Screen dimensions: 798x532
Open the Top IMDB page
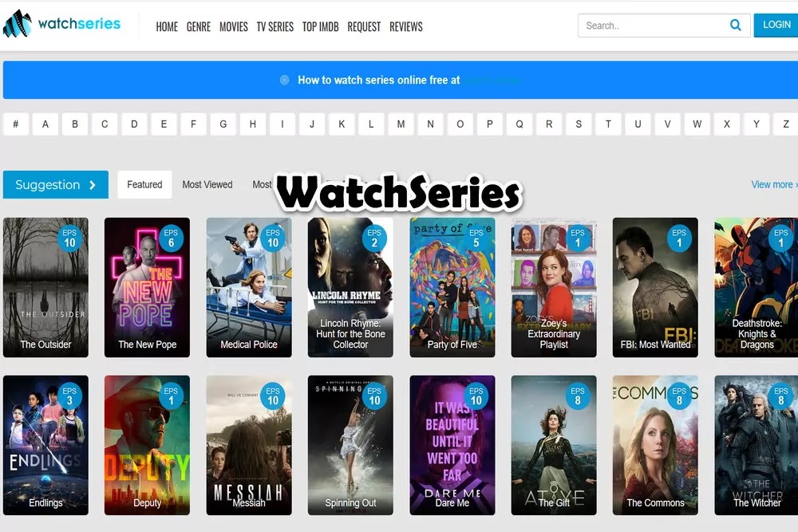(x=320, y=26)
